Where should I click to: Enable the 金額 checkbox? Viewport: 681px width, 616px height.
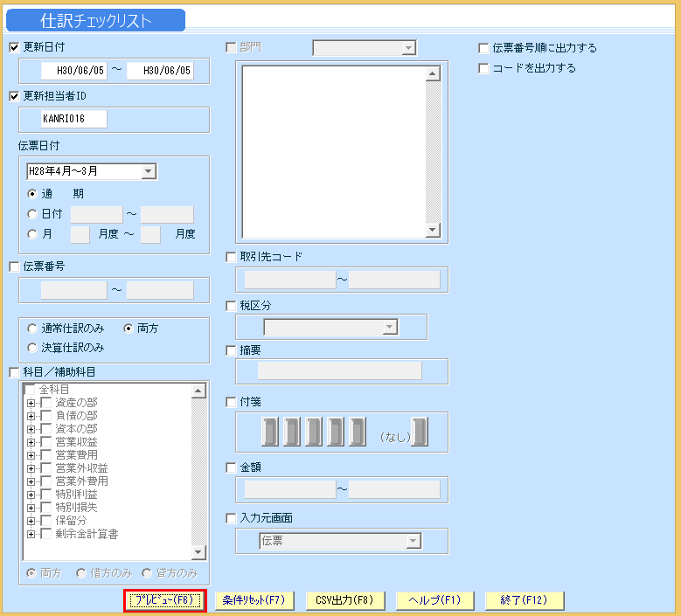coord(231,468)
